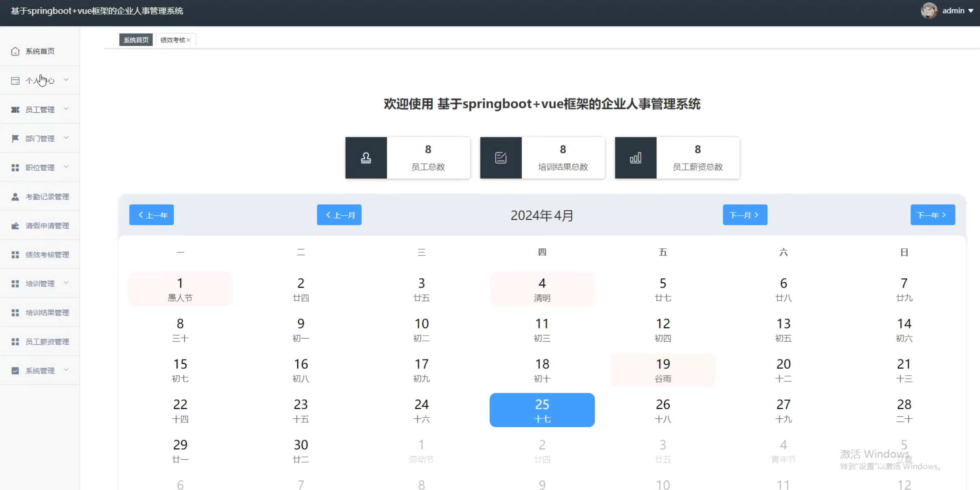980x490 pixels.
Task: Expand the 员工管理 menu chevron
Action: 66,109
